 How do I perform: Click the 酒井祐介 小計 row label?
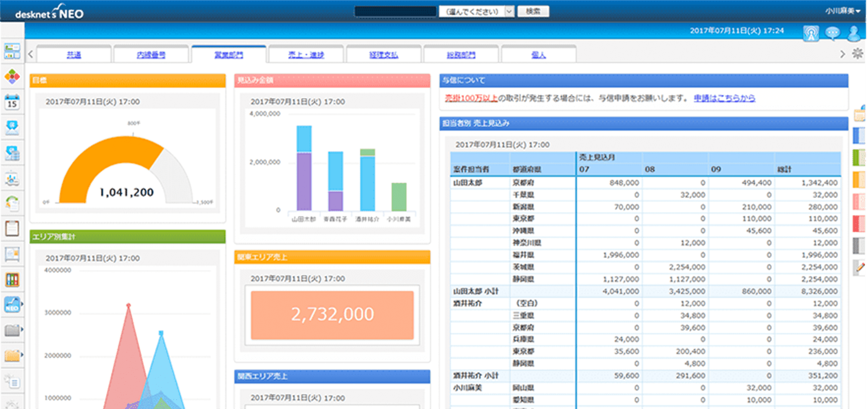[x=476, y=376]
